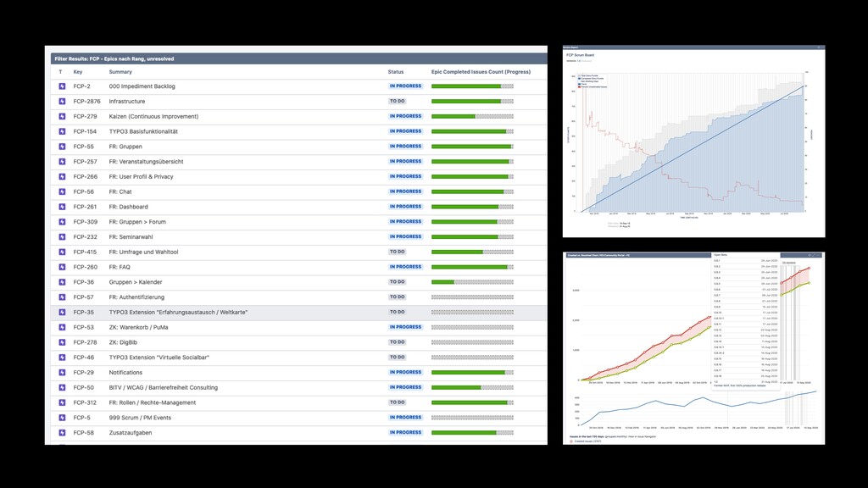The height and width of the screenshot is (488, 868).
Task: Click the FCP Scrum Board chart title
Action: [x=580, y=55]
